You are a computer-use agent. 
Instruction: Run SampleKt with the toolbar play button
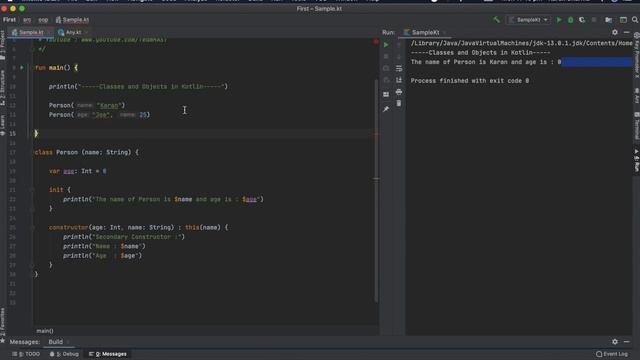coord(559,20)
